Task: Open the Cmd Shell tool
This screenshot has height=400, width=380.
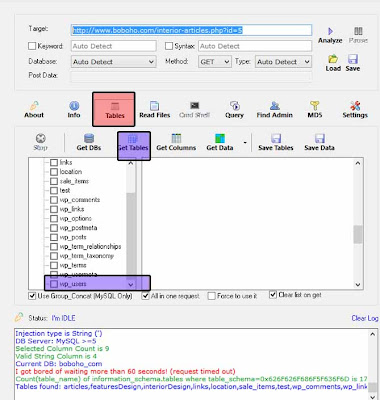Action: point(194,110)
